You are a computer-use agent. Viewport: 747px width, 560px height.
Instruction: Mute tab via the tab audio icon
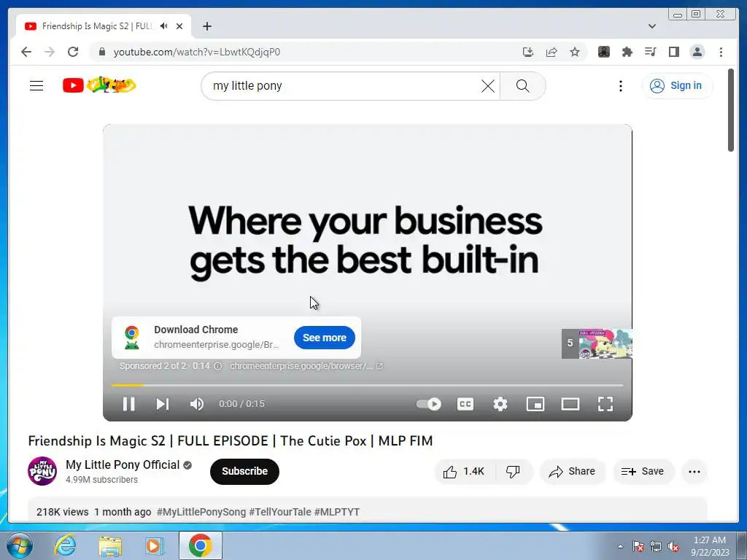click(x=164, y=26)
